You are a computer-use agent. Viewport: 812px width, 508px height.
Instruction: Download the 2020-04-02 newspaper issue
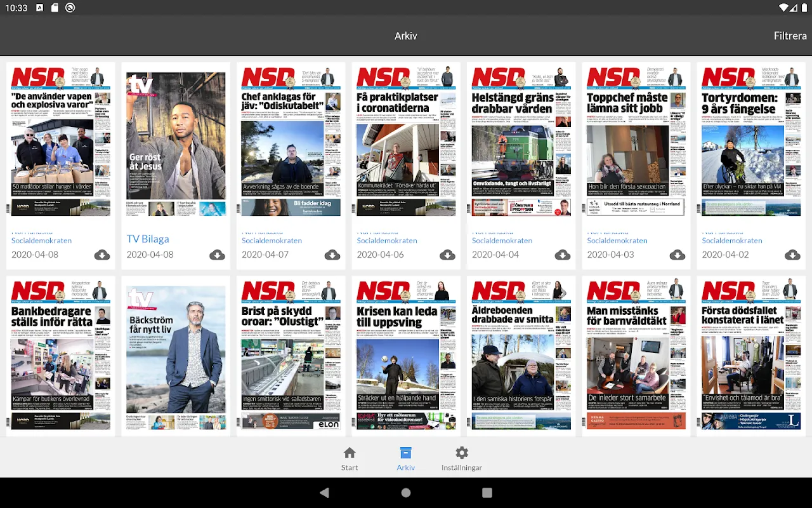coord(792,255)
